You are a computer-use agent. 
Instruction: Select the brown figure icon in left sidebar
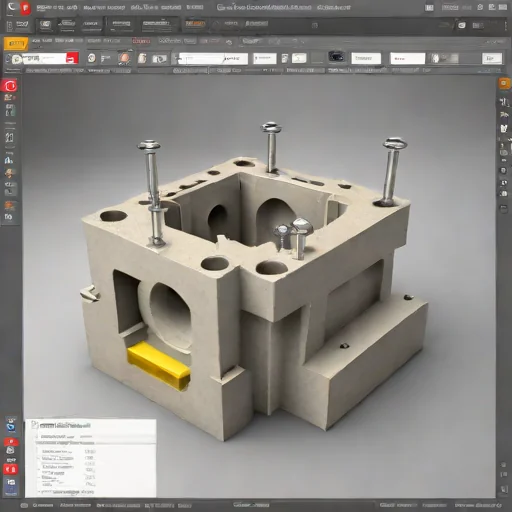point(10,173)
